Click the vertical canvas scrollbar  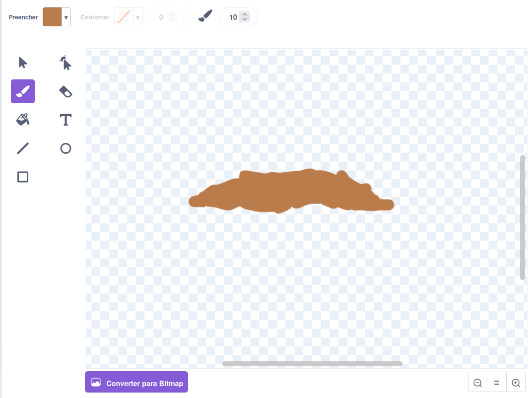tap(523, 217)
